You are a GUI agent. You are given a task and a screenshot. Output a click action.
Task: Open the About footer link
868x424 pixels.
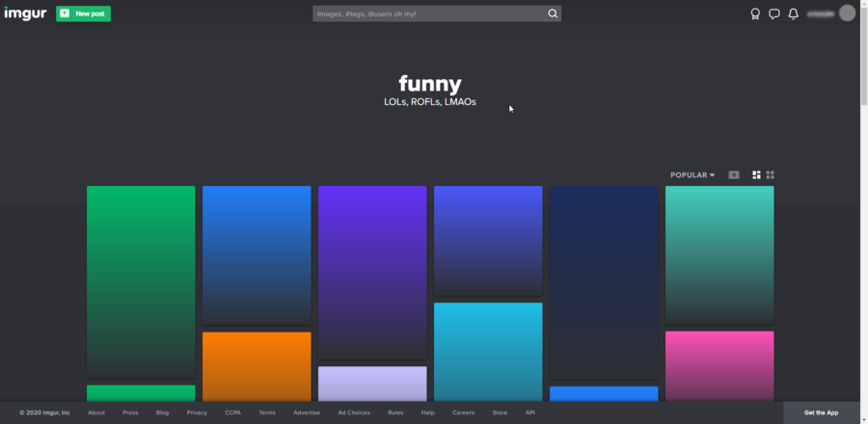coord(96,412)
